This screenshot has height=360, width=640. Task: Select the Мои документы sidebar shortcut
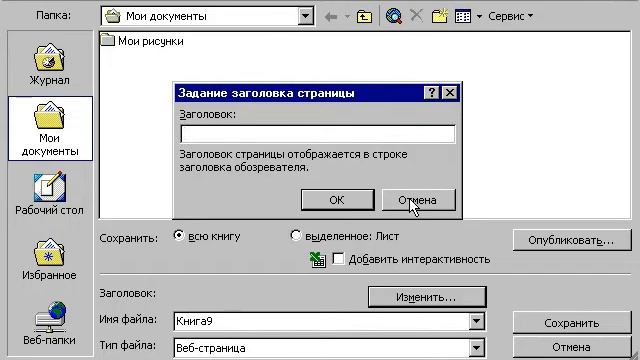click(x=50, y=128)
